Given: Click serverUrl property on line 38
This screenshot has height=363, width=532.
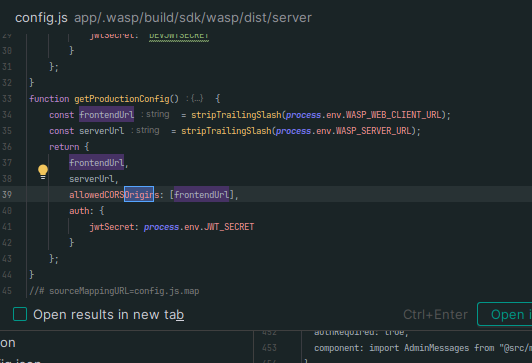Looking at the screenshot, I should 92,179.
